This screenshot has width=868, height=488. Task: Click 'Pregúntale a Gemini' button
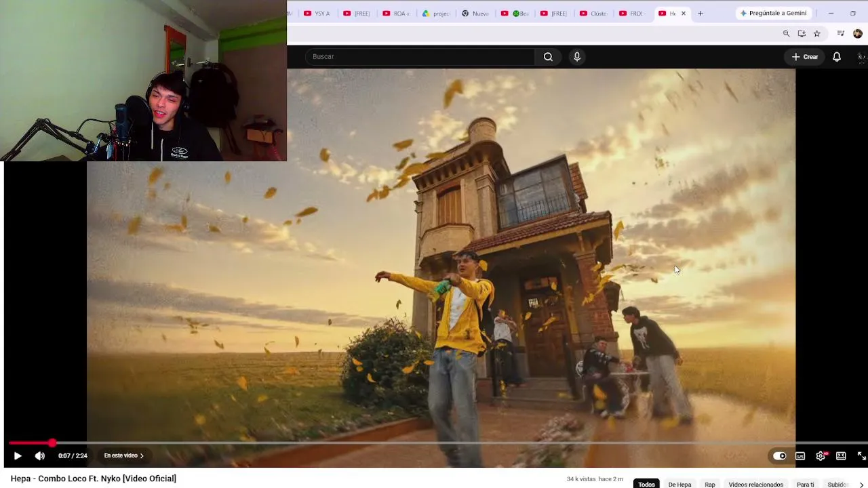[774, 13]
